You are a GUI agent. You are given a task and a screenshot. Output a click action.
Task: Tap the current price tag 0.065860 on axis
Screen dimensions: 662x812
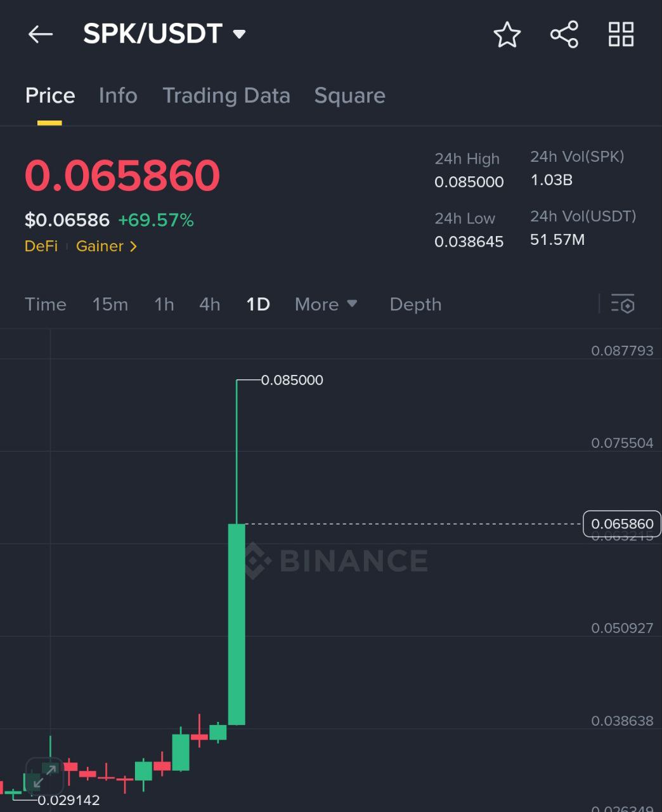[x=622, y=524]
